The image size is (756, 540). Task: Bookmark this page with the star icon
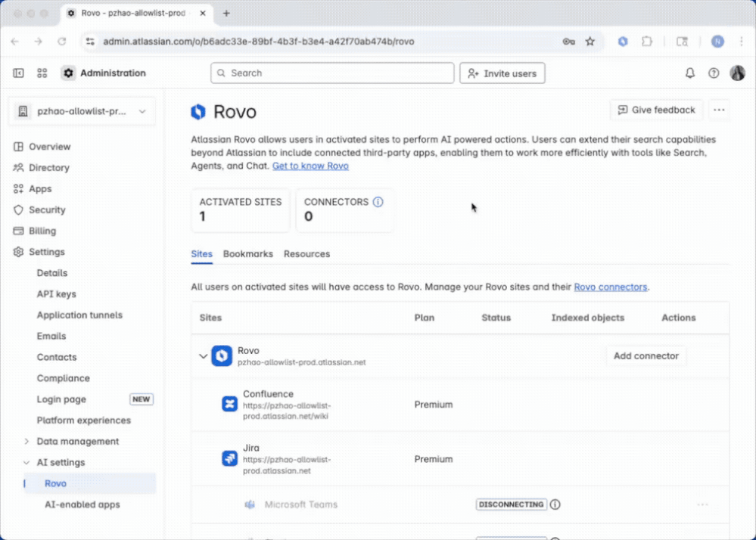click(590, 42)
